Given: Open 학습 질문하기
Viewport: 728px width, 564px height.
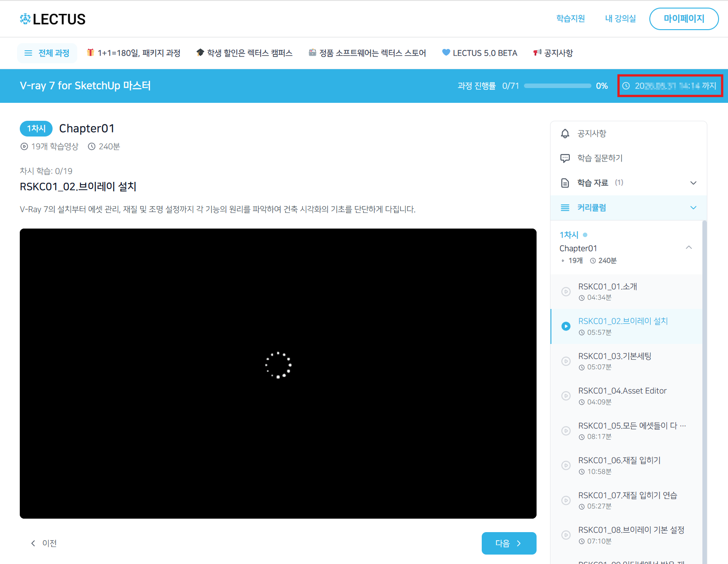Looking at the screenshot, I should tap(629, 158).
